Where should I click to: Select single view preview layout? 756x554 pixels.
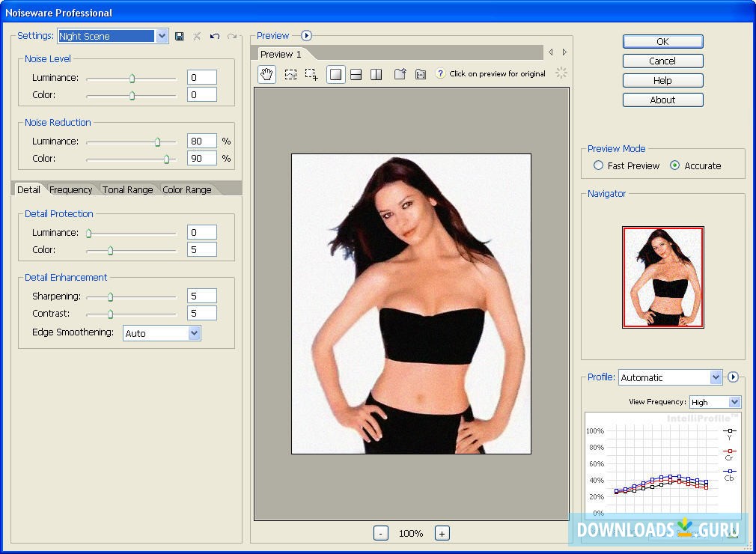pyautogui.click(x=336, y=74)
